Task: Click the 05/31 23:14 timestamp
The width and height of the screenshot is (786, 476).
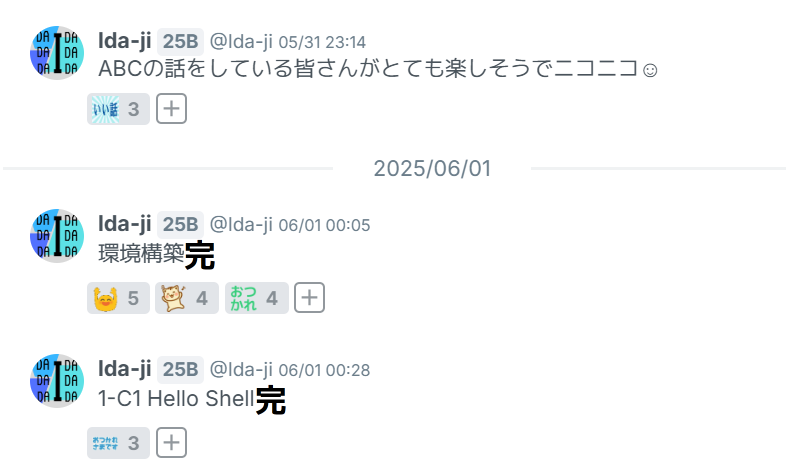Action: (322, 42)
